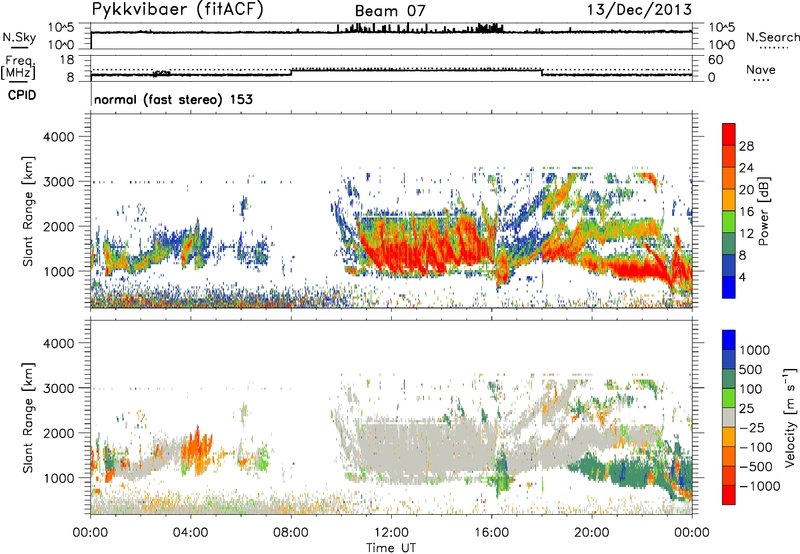
Task: Click the '28' power scale value
Action: 746,146
